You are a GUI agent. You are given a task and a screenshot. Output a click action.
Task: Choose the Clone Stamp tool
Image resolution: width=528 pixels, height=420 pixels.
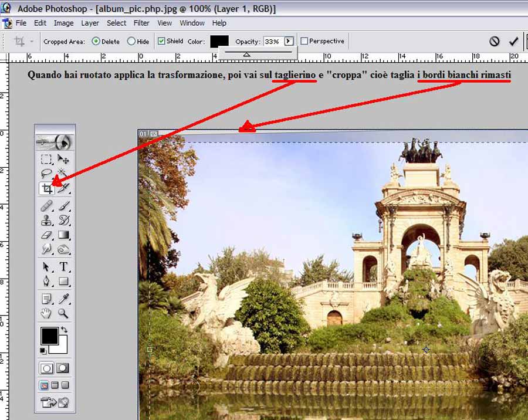pos(47,221)
